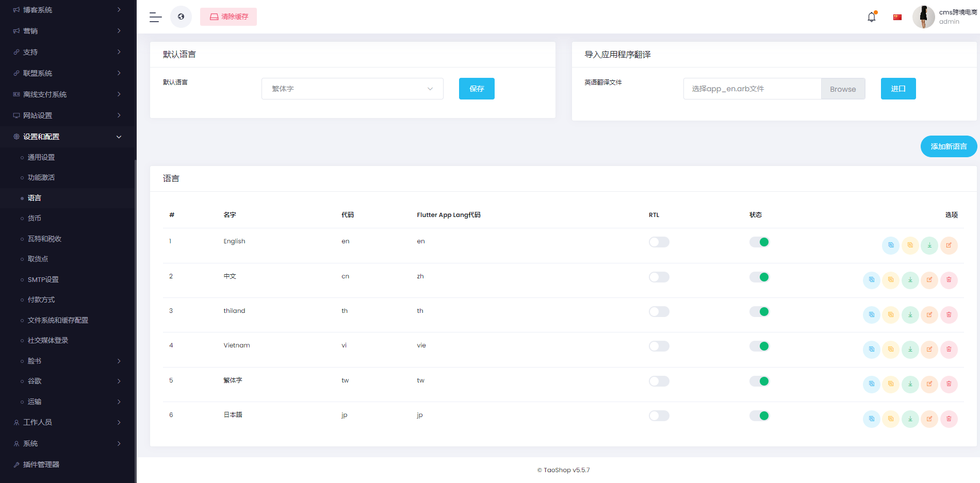This screenshot has width=980, height=483.
Task: Turn off the status switch for Vietnam
Action: tap(759, 346)
